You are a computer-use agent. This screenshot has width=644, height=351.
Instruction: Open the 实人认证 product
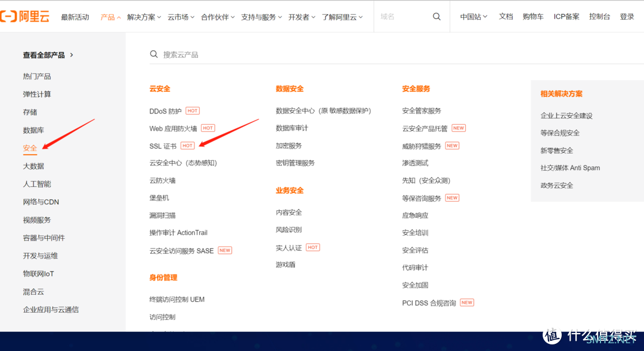[x=289, y=248]
